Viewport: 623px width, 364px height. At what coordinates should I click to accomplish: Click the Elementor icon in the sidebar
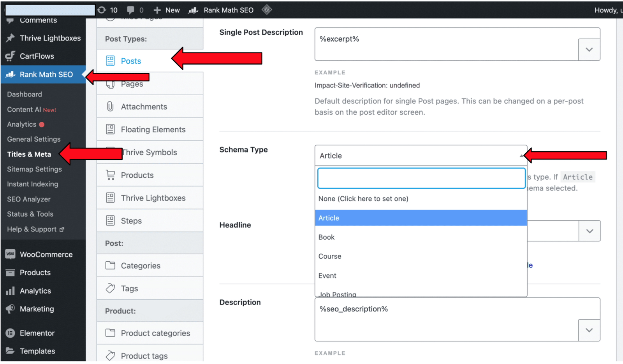click(11, 333)
